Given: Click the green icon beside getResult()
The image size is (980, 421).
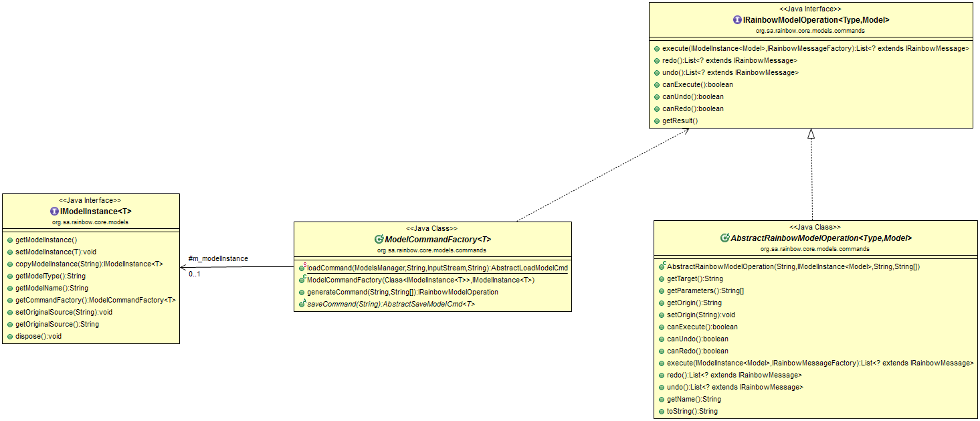Looking at the screenshot, I should point(657,120).
